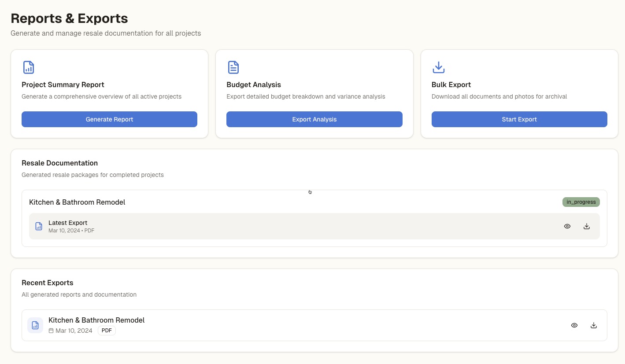Generate a Project Summary Report
Image resolution: width=625 pixels, height=364 pixels.
tap(109, 119)
